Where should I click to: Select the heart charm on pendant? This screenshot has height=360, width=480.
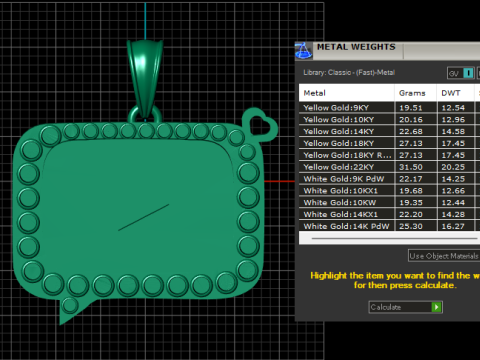click(260, 124)
